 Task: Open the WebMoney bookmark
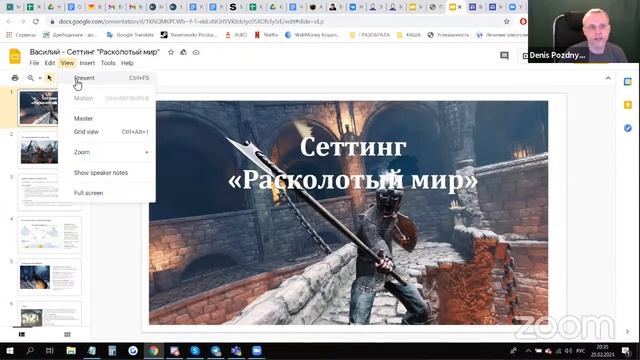[312, 35]
